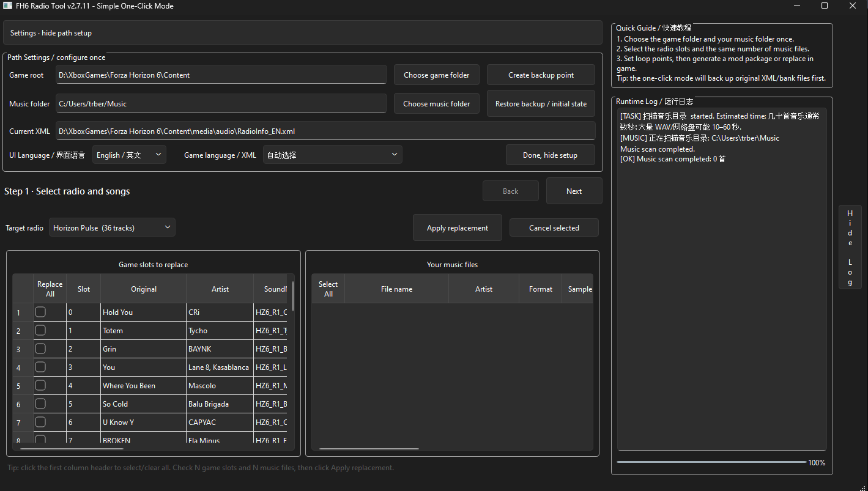Click the Select All column header

tap(328, 289)
